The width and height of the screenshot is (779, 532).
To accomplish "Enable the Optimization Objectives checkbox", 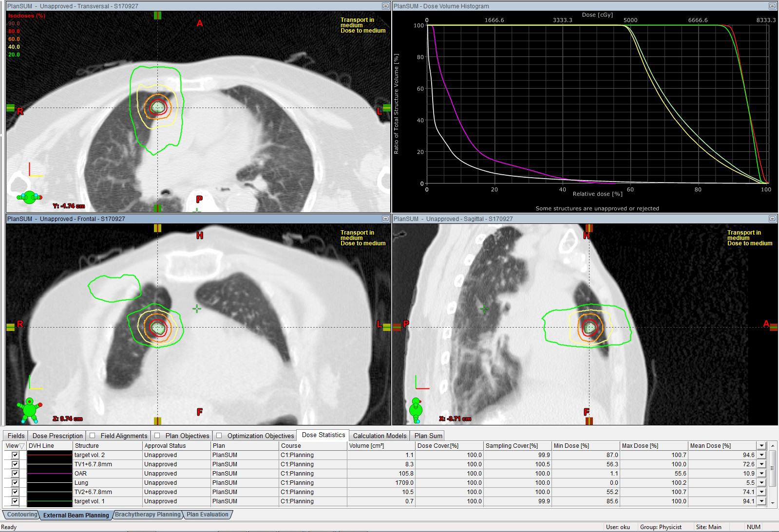I will (219, 436).
